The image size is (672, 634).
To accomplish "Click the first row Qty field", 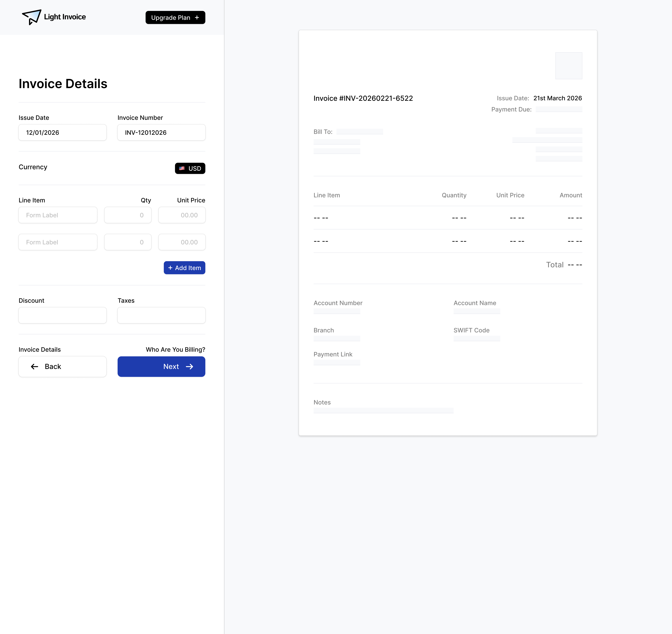I will (128, 215).
